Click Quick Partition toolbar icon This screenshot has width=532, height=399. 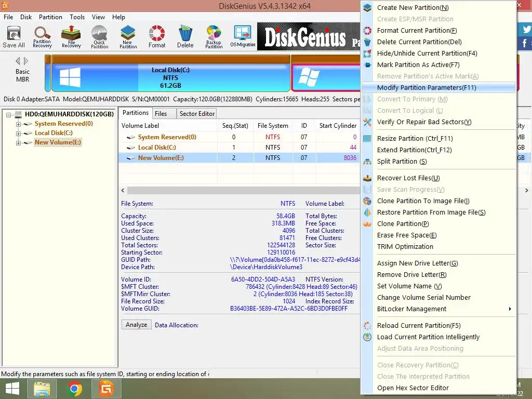[99, 37]
